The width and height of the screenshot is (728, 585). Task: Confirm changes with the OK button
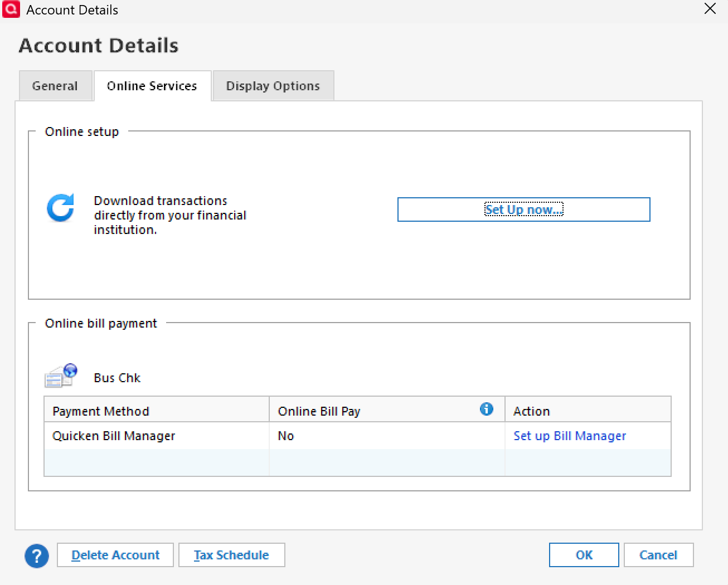584,555
